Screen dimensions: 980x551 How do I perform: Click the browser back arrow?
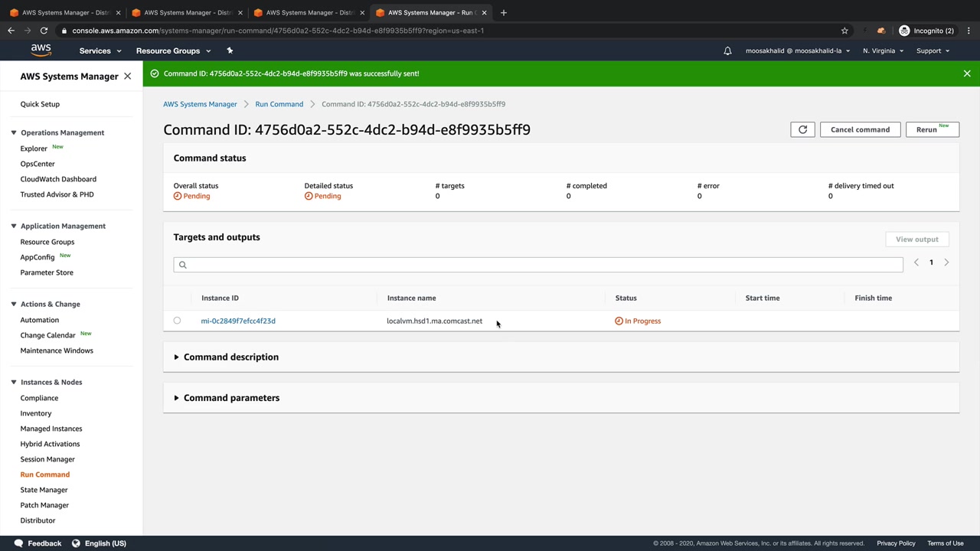point(11,31)
